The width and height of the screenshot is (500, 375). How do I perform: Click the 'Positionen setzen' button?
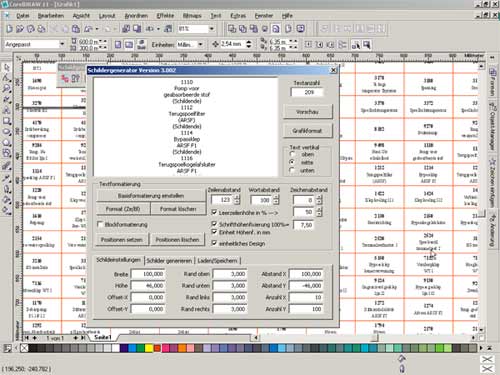pos(122,240)
